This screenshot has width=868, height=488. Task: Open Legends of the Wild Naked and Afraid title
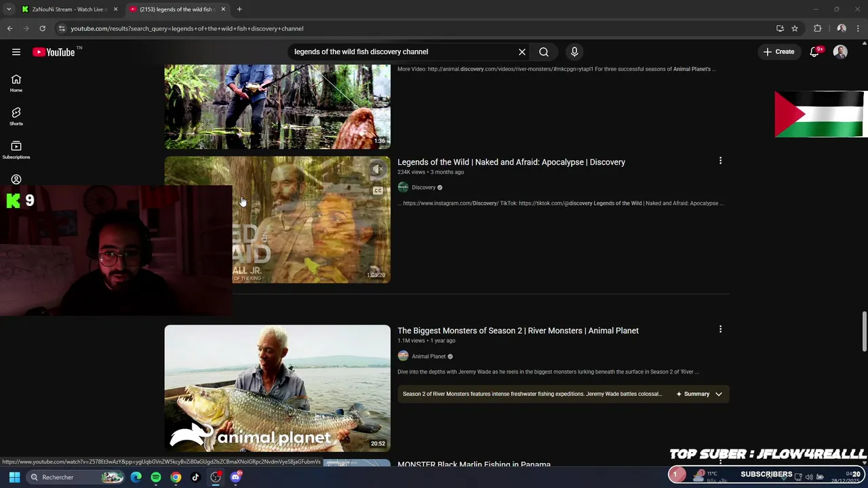(x=511, y=162)
